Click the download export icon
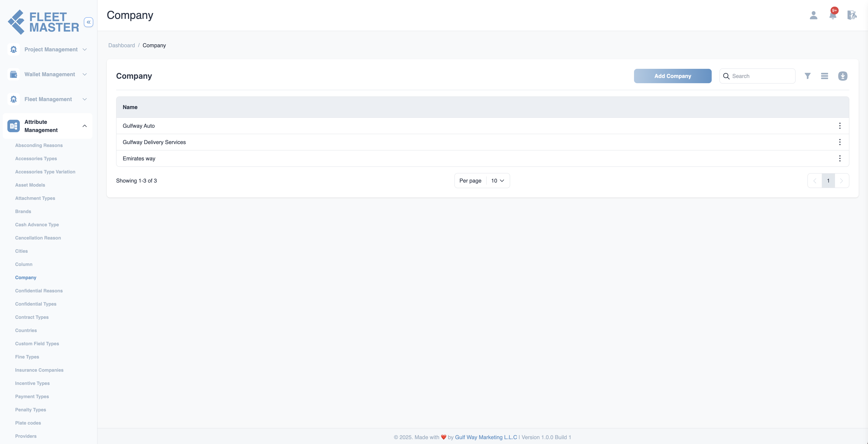This screenshot has height=444, width=868. click(843, 76)
